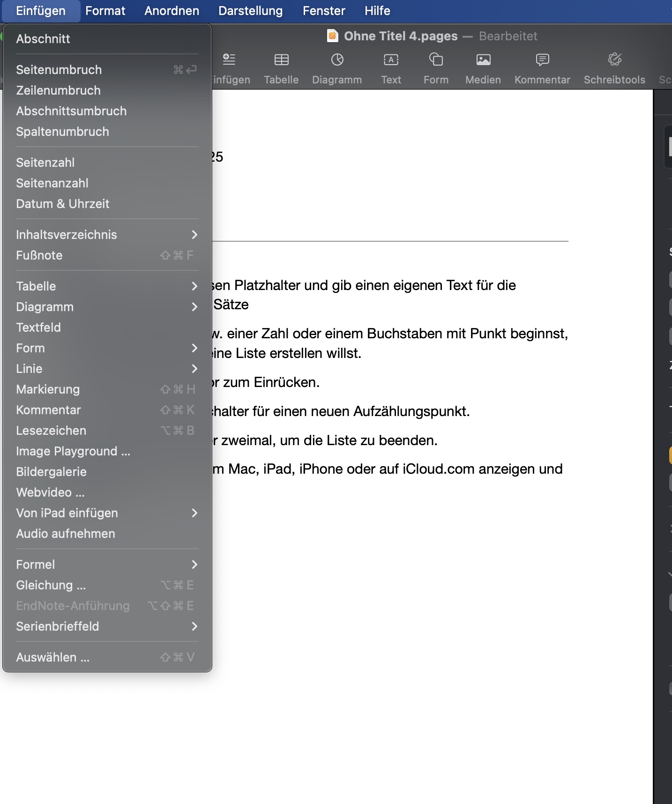This screenshot has height=804, width=672.
Task: Open the Einfügen menu in menu bar
Action: (x=41, y=11)
